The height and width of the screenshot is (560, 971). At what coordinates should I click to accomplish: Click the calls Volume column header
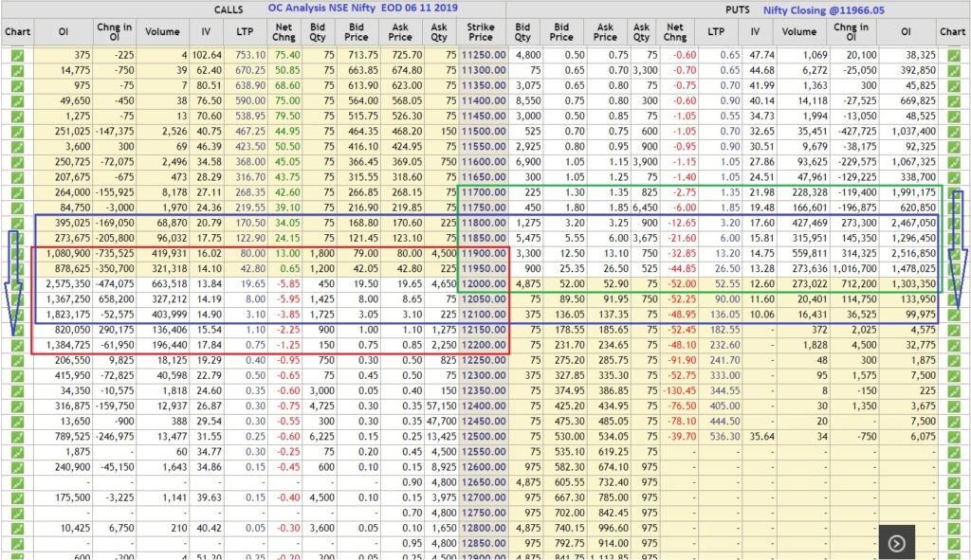[163, 31]
